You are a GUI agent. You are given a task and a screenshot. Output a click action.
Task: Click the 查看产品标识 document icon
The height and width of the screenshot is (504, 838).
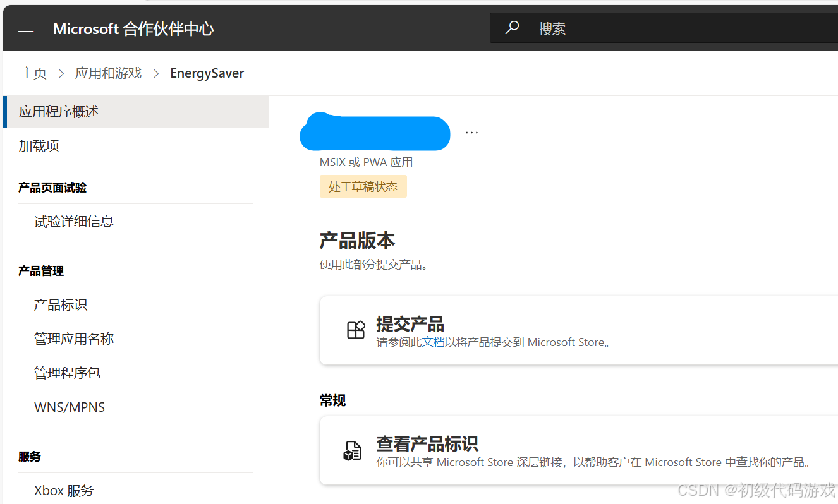click(x=353, y=450)
